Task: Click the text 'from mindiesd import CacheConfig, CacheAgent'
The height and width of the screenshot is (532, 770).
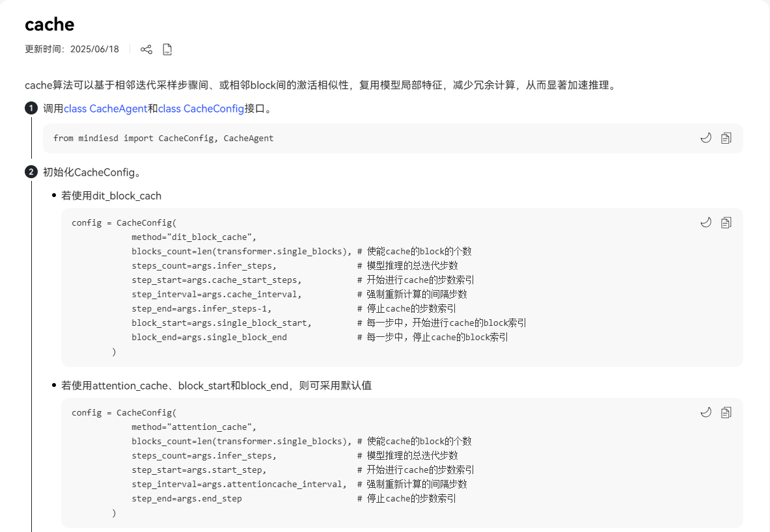Action: pyautogui.click(x=163, y=139)
